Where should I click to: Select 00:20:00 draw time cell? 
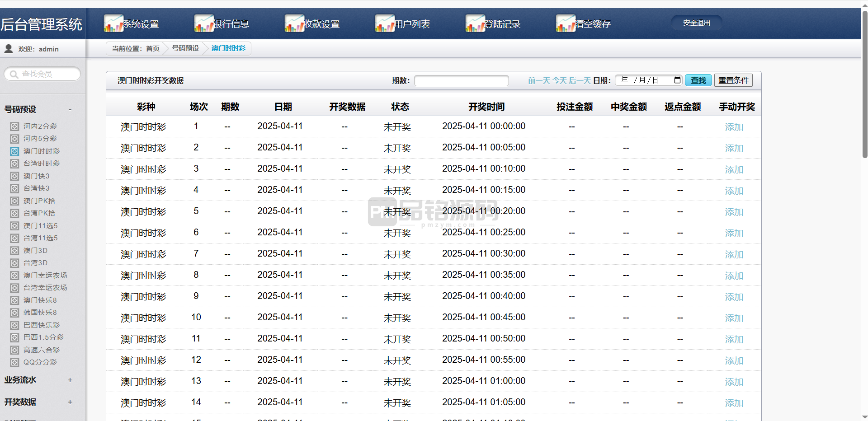484,211
